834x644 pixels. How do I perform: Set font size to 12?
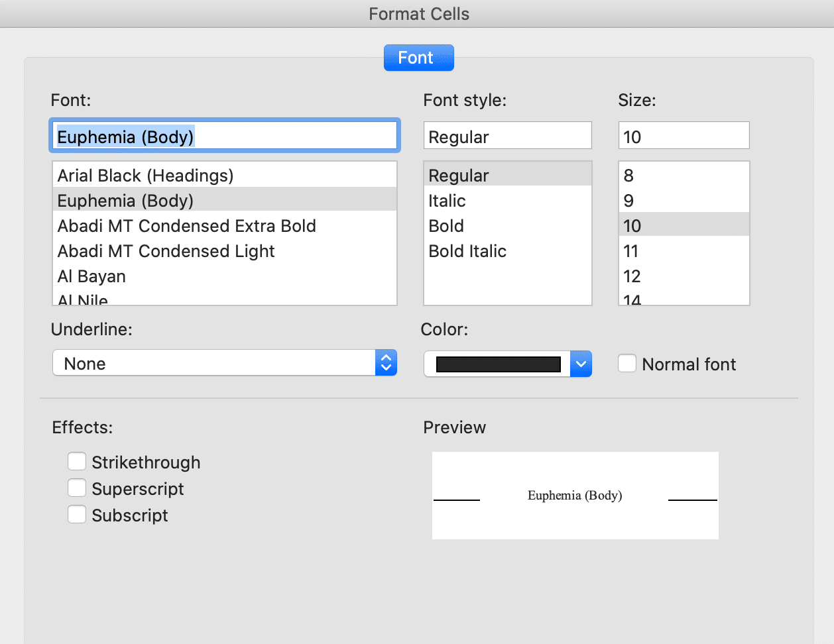(x=632, y=276)
